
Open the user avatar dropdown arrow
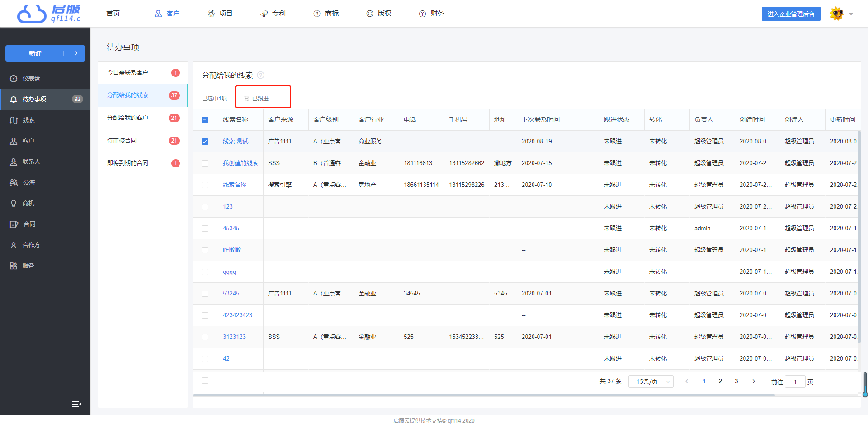click(x=851, y=14)
